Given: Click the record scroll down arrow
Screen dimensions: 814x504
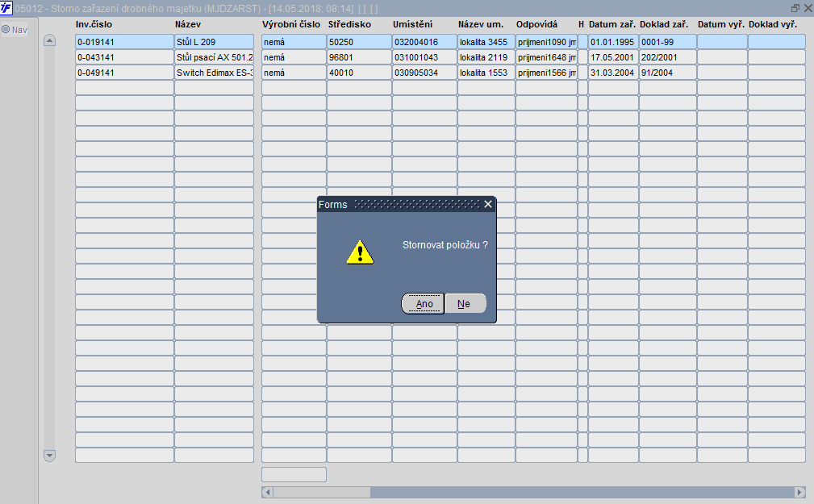Looking at the screenshot, I should 49,456.
